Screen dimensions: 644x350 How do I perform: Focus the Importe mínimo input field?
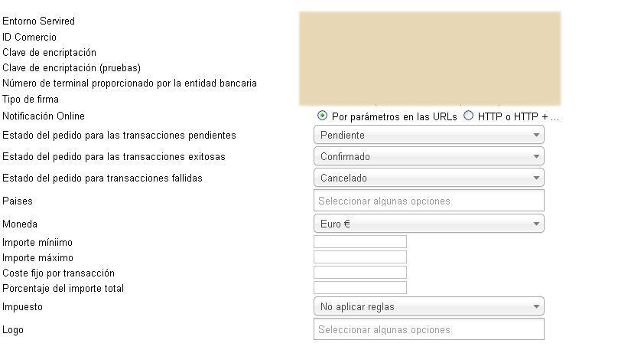[x=360, y=242]
